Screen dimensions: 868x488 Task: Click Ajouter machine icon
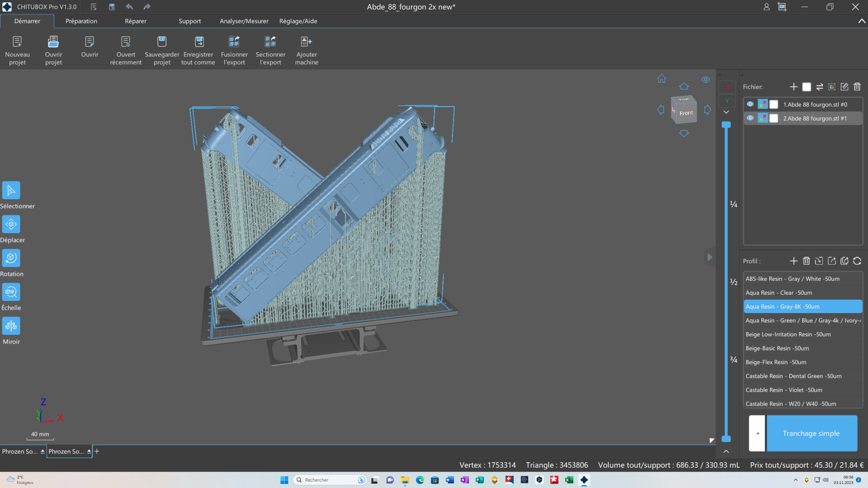coord(307,42)
